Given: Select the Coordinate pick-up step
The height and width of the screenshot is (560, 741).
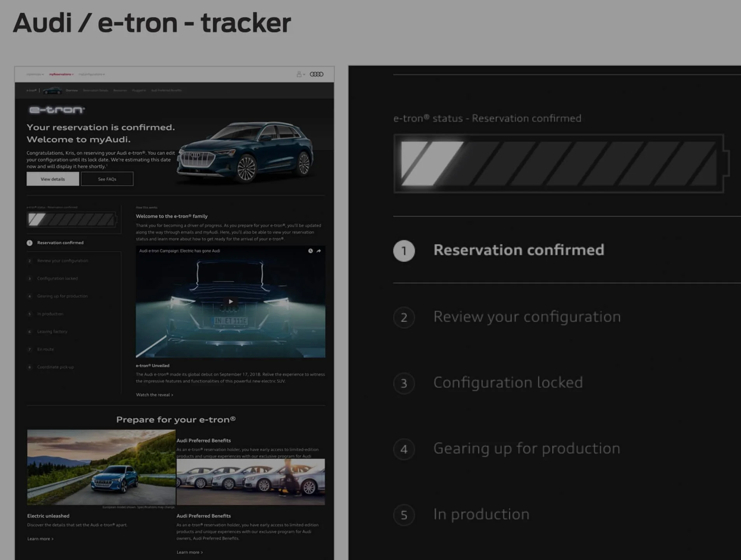Looking at the screenshot, I should pos(56,367).
